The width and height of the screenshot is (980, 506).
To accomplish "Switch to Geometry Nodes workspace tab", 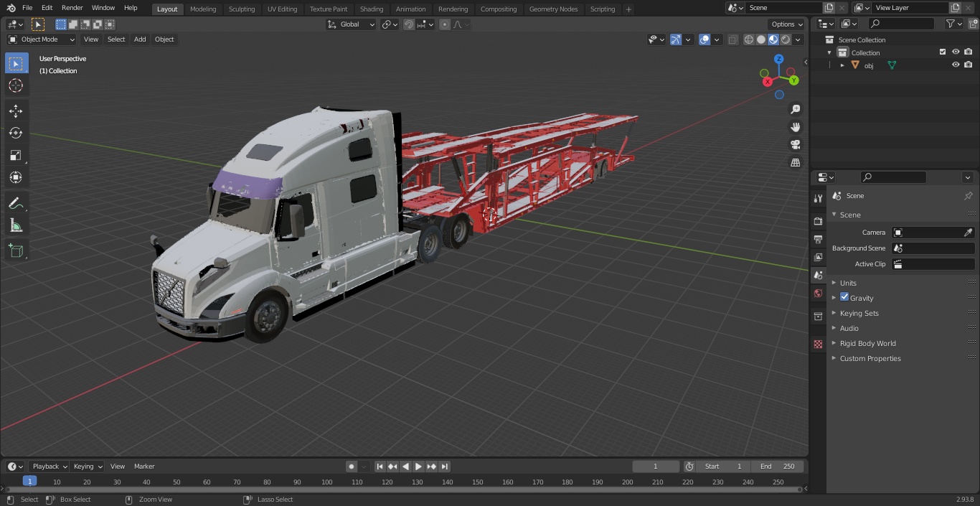I will tap(553, 9).
